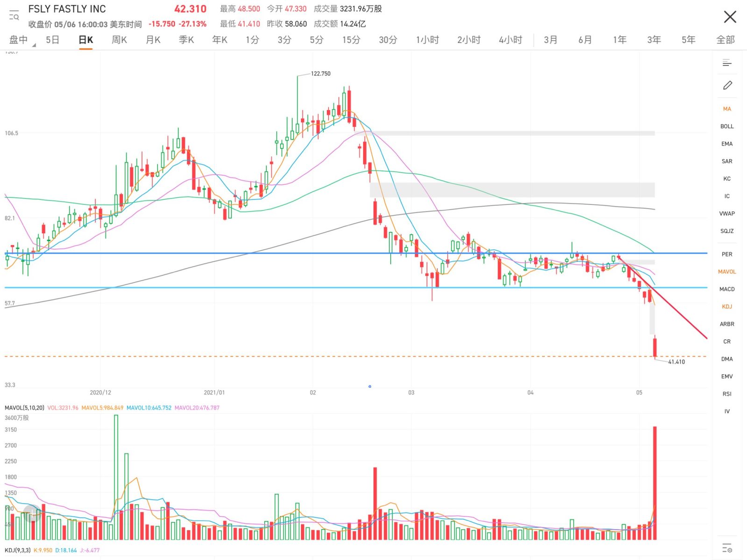
Task: Set range to 3月
Action: click(551, 40)
